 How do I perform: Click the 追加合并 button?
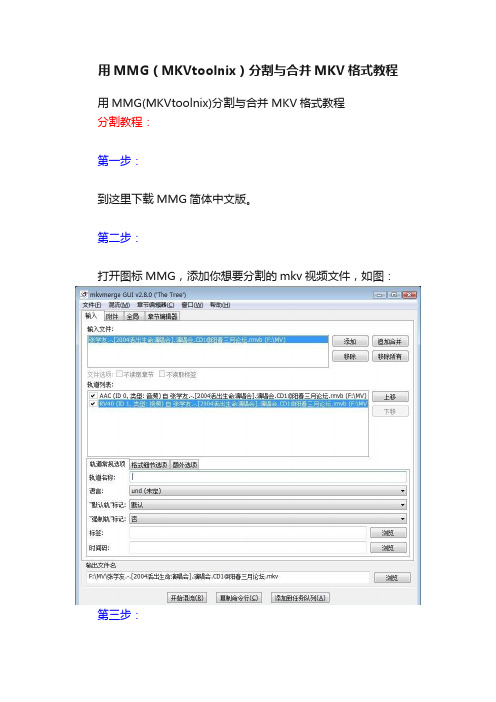point(390,342)
